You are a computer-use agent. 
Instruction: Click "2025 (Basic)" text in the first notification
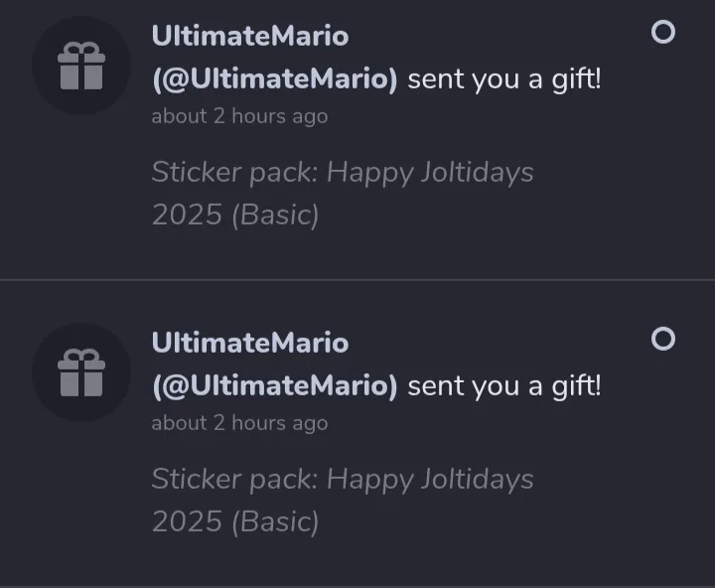(x=235, y=216)
